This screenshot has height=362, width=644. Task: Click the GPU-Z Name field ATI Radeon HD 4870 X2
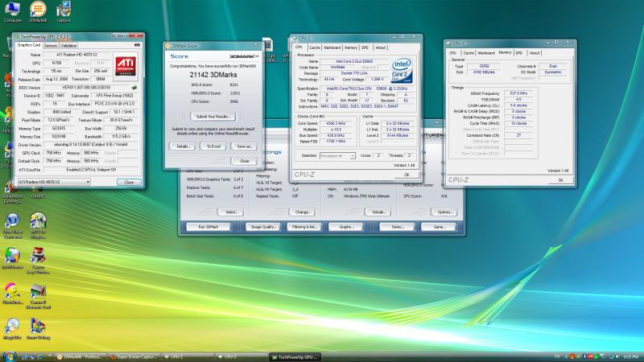point(76,55)
